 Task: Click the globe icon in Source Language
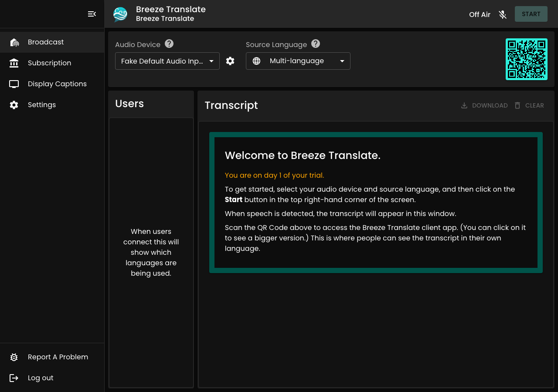coord(256,61)
